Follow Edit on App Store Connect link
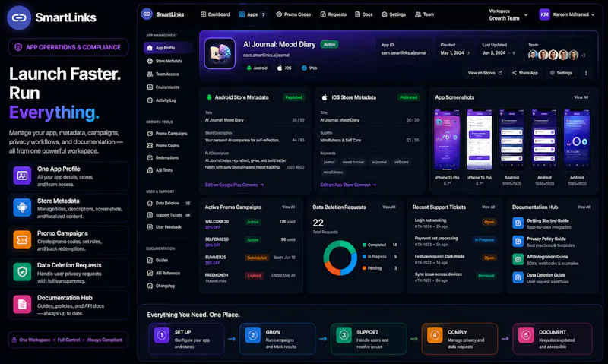The image size is (608, 364). tap(348, 185)
